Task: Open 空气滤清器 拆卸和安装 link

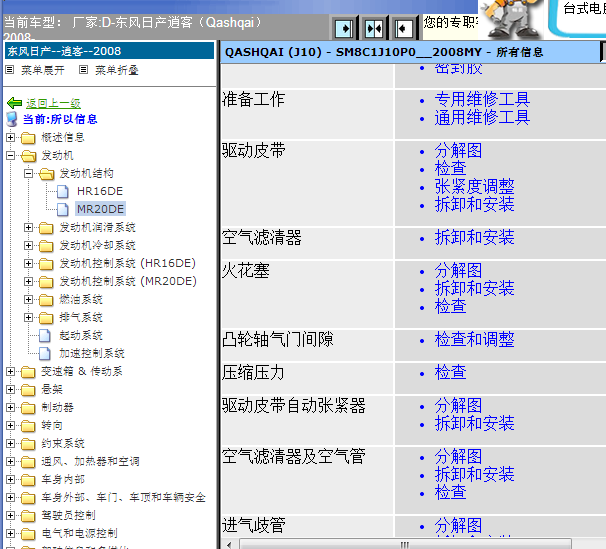Action: pos(474,237)
